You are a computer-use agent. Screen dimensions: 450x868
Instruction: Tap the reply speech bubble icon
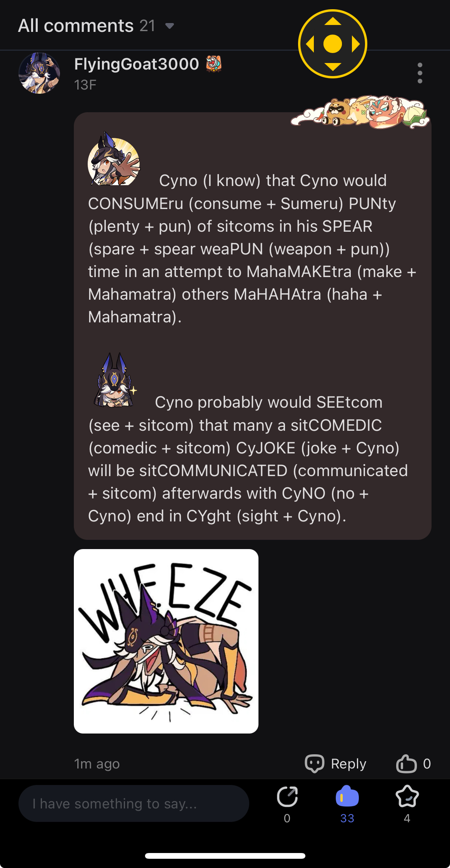[x=315, y=763]
